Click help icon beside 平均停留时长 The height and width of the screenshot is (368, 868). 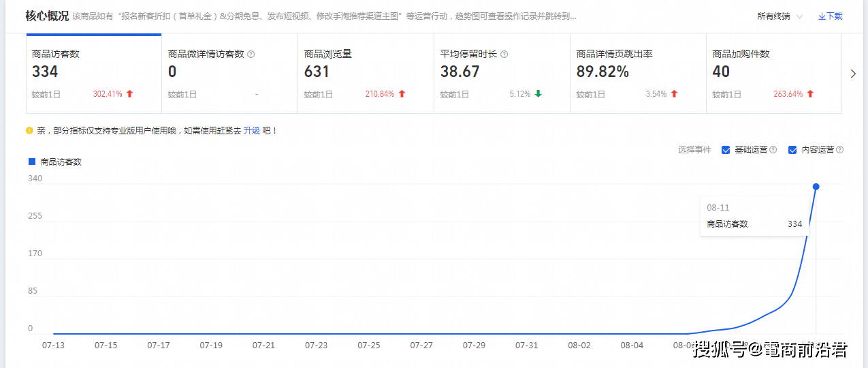pos(504,55)
